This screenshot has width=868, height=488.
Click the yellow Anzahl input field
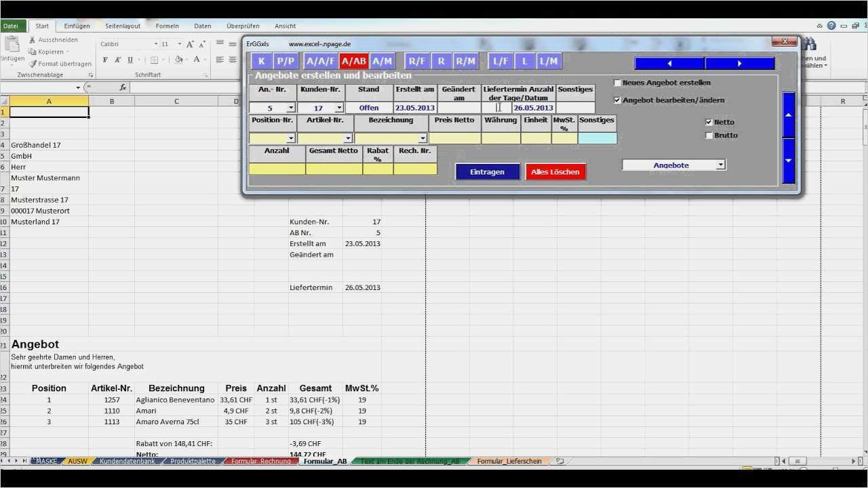277,169
